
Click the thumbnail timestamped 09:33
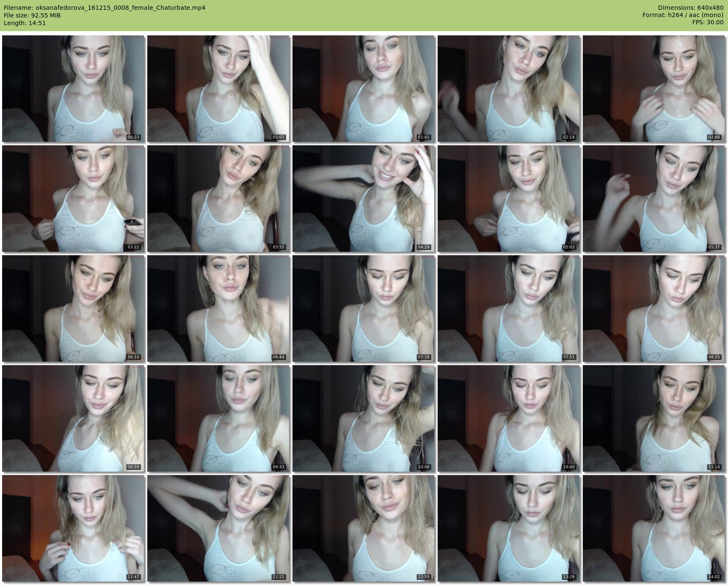tap(218, 418)
